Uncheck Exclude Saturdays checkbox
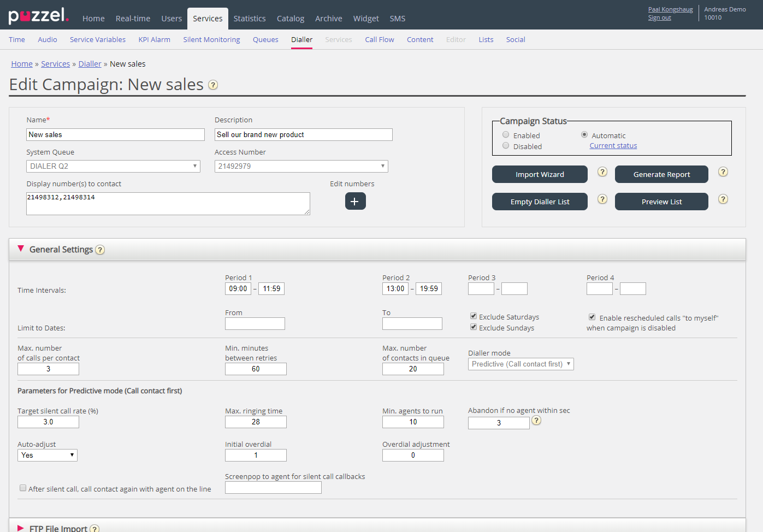 [474, 316]
